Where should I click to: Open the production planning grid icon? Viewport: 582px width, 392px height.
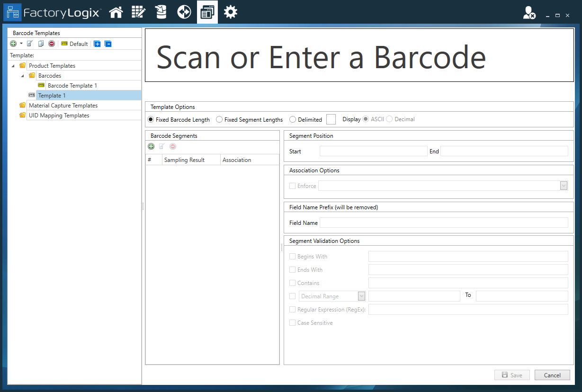coord(138,12)
